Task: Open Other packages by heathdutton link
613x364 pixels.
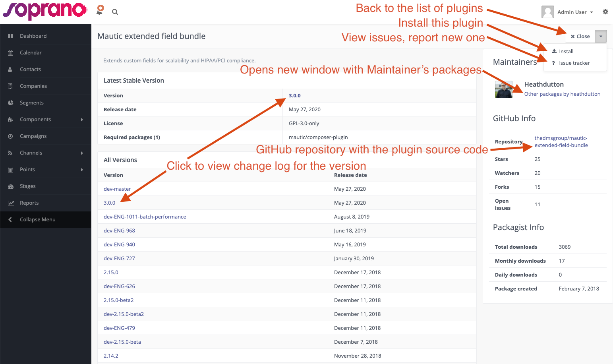Action: click(562, 94)
